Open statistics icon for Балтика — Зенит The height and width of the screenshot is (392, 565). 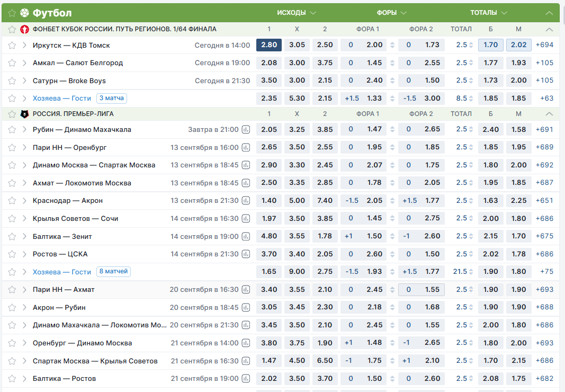pyautogui.click(x=246, y=236)
